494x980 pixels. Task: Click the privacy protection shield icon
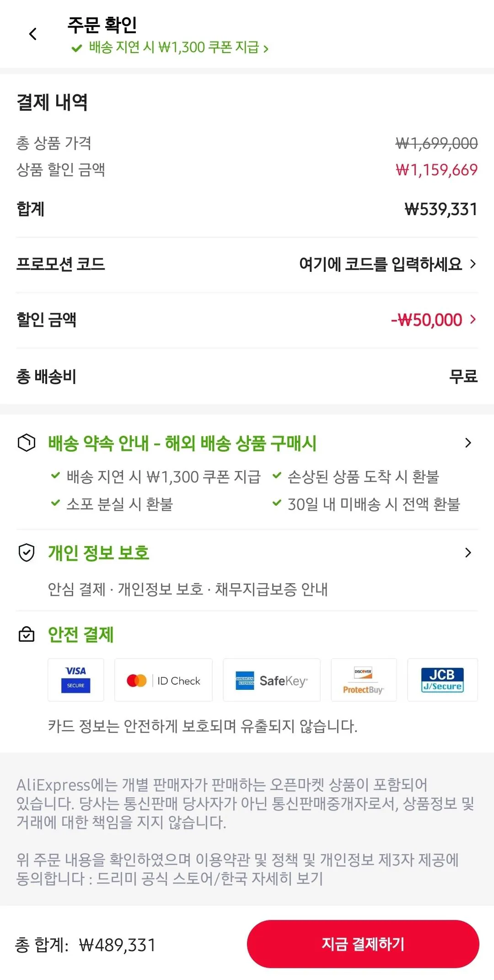[27, 552]
